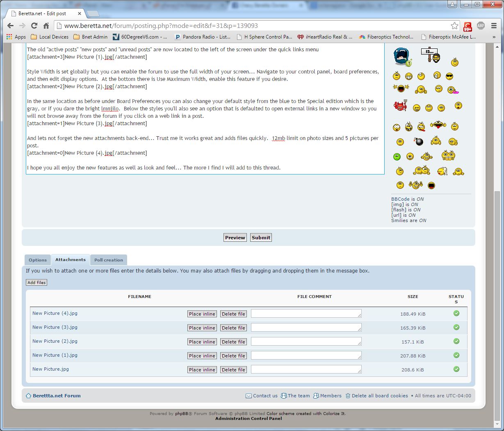Open the Administration Control Panel link
This screenshot has height=431, width=504.
(249, 418)
